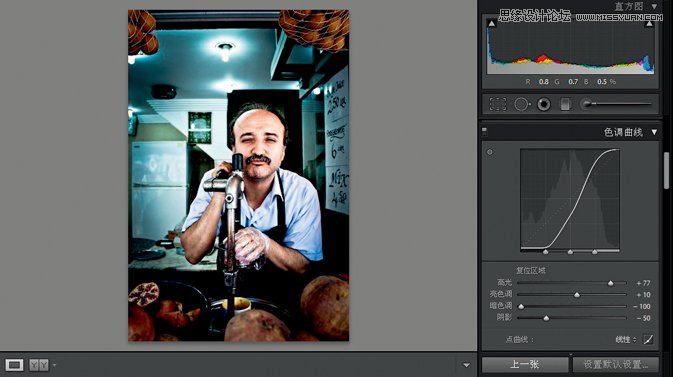Select the crop overlay tool
Screen dimensions: 673x377
[497, 104]
